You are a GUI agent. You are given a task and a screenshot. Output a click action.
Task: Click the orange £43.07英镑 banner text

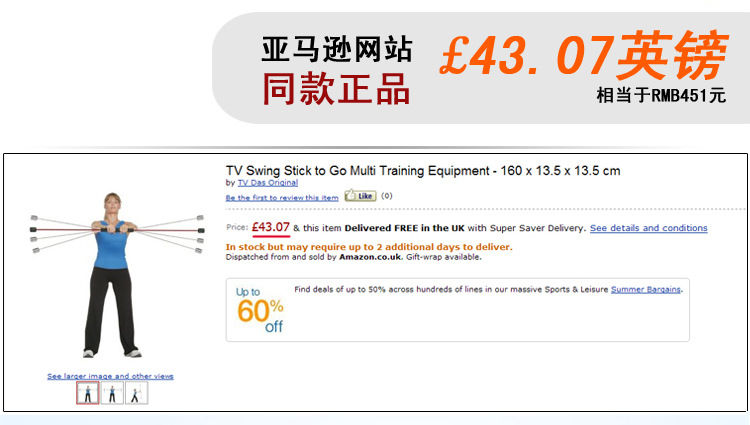[583, 56]
